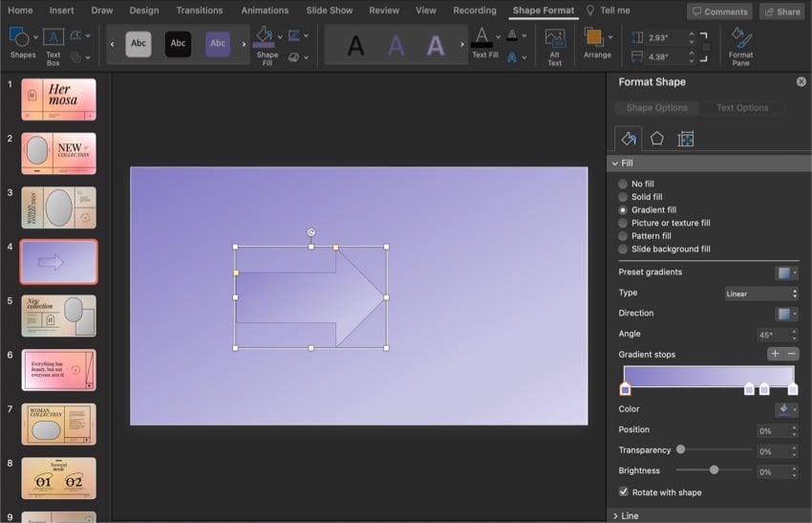The image size is (812, 523).
Task: Click the Share button
Action: [780, 11]
